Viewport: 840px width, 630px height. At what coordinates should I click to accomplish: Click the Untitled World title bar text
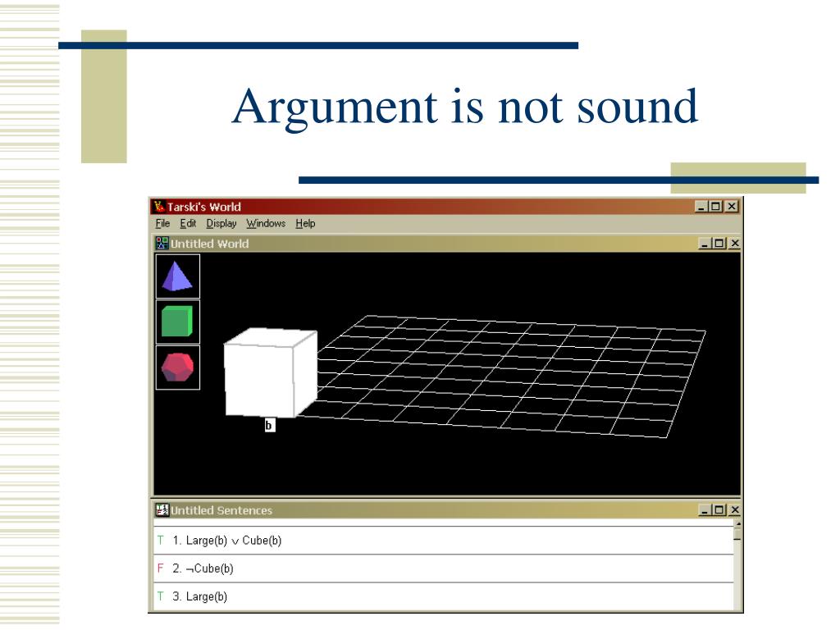(209, 244)
